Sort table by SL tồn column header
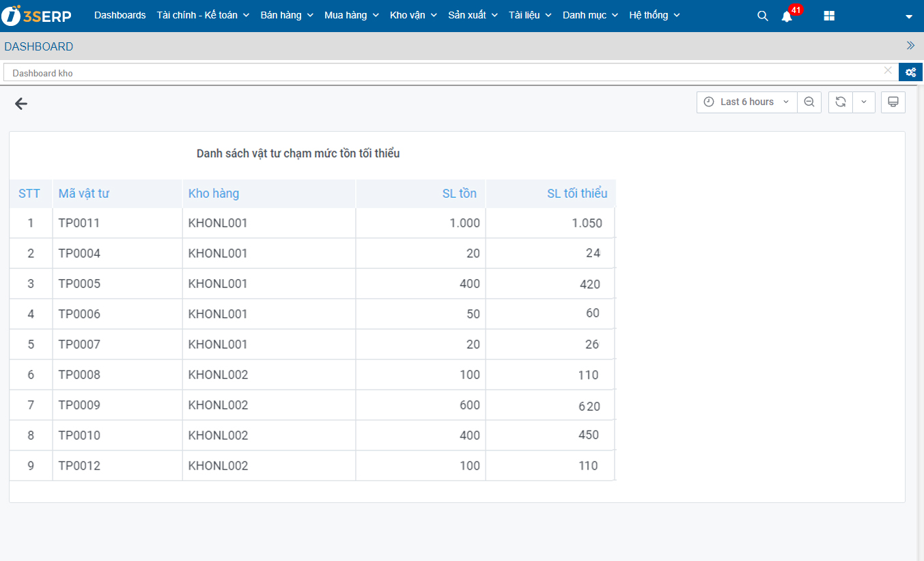924x561 pixels. (459, 194)
